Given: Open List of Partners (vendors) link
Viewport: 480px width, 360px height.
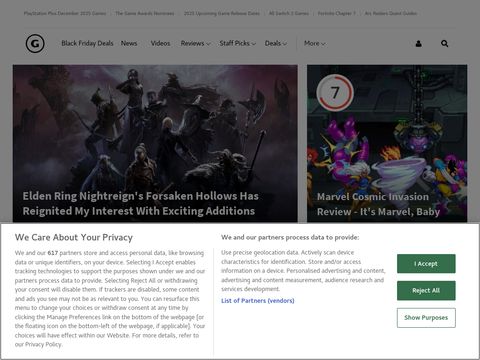Looking at the screenshot, I should pos(258,301).
